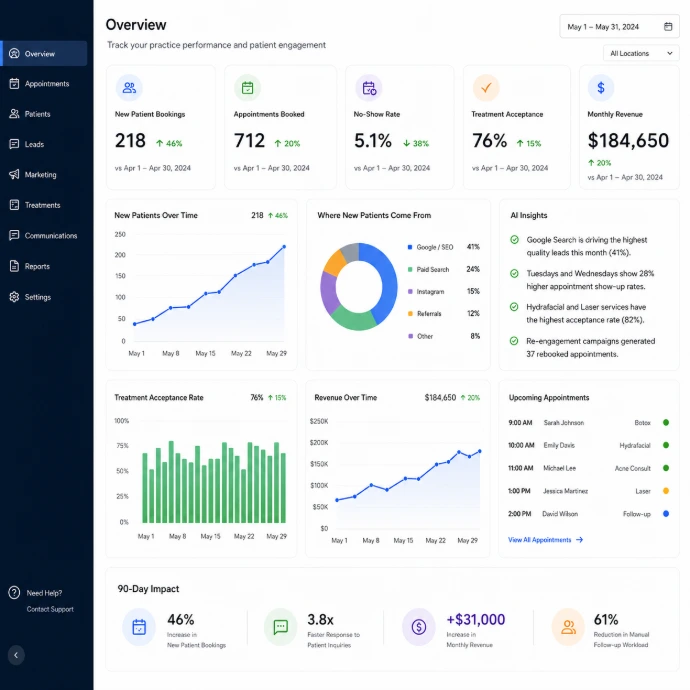Open the May 1 – May 31 date picker
690x690 pixels.
619,27
